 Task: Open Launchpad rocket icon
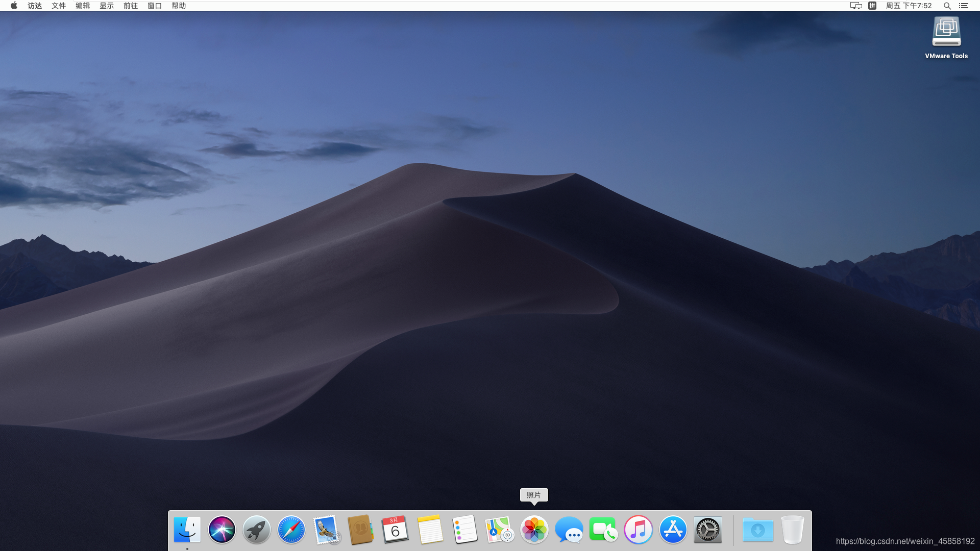pyautogui.click(x=256, y=530)
